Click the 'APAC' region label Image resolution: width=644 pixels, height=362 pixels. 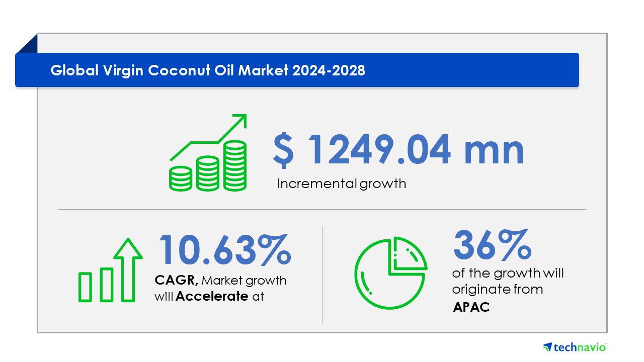[x=471, y=308]
